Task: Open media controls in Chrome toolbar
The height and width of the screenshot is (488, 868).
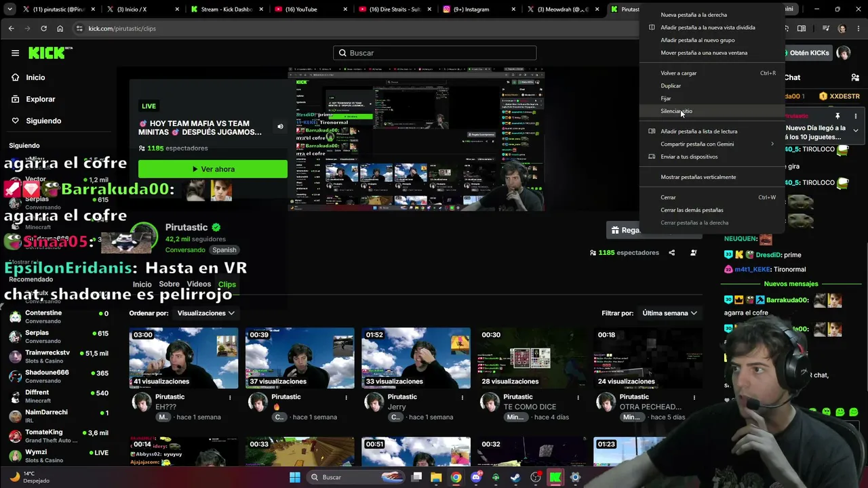Action: [825, 28]
